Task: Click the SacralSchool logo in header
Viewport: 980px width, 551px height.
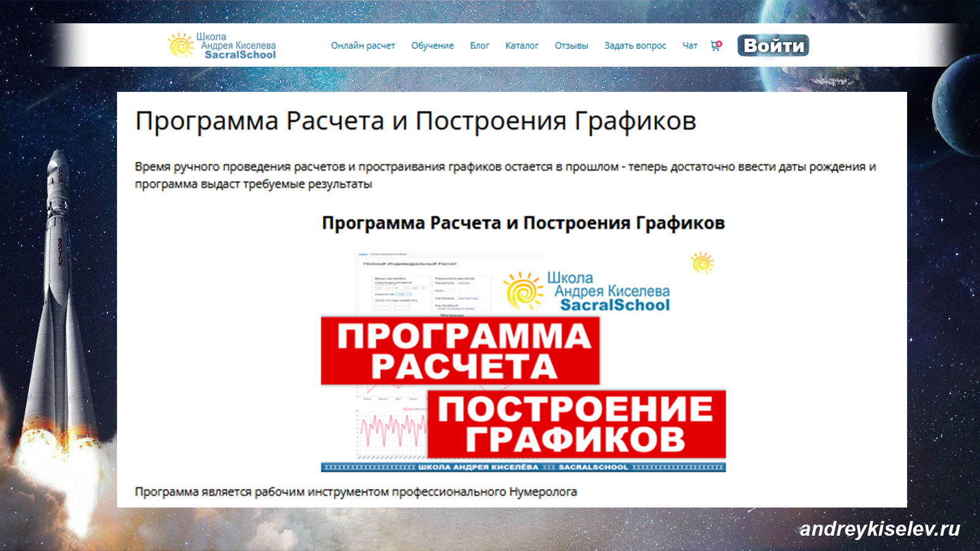Action: [x=222, y=46]
